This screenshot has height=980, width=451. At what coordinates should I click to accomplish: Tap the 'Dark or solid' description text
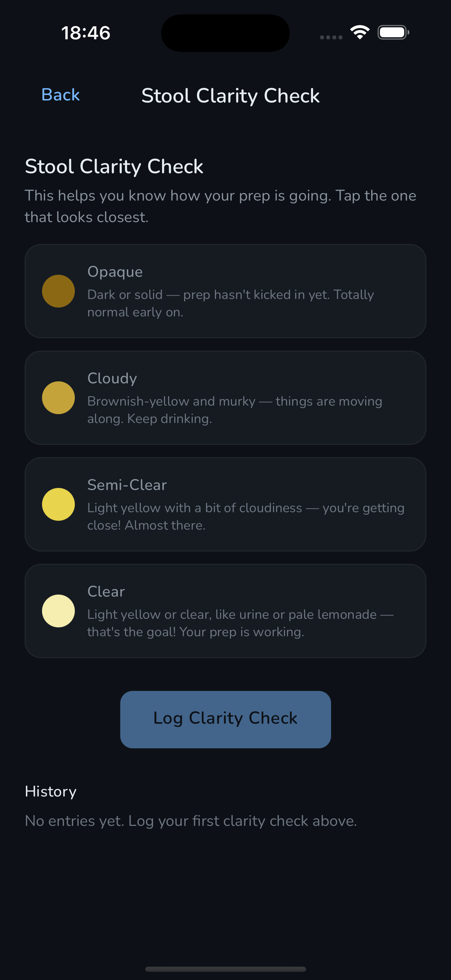[x=230, y=303]
